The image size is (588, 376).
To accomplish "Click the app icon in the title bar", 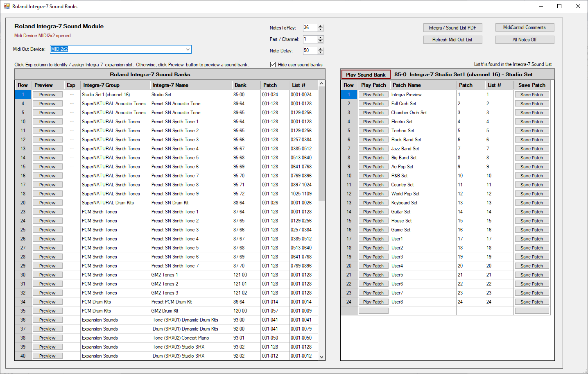I will click(x=7, y=6).
